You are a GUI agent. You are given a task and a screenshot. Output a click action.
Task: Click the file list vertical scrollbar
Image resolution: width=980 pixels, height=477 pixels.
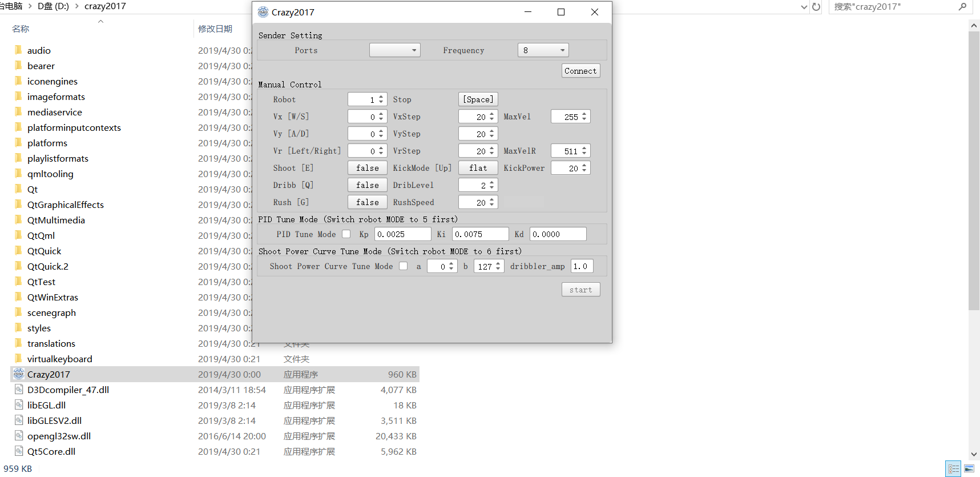pyautogui.click(x=974, y=171)
